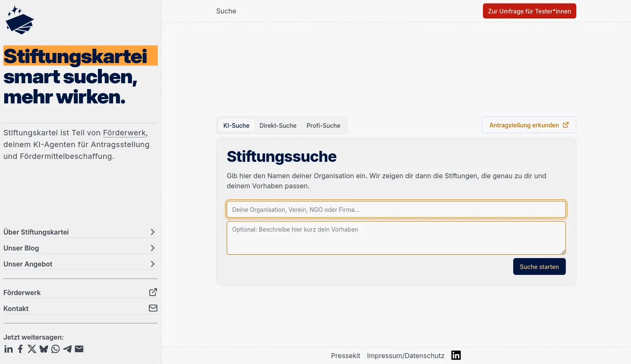Expand the Unser Blog chevron
The image size is (631, 364).
pos(152,248)
